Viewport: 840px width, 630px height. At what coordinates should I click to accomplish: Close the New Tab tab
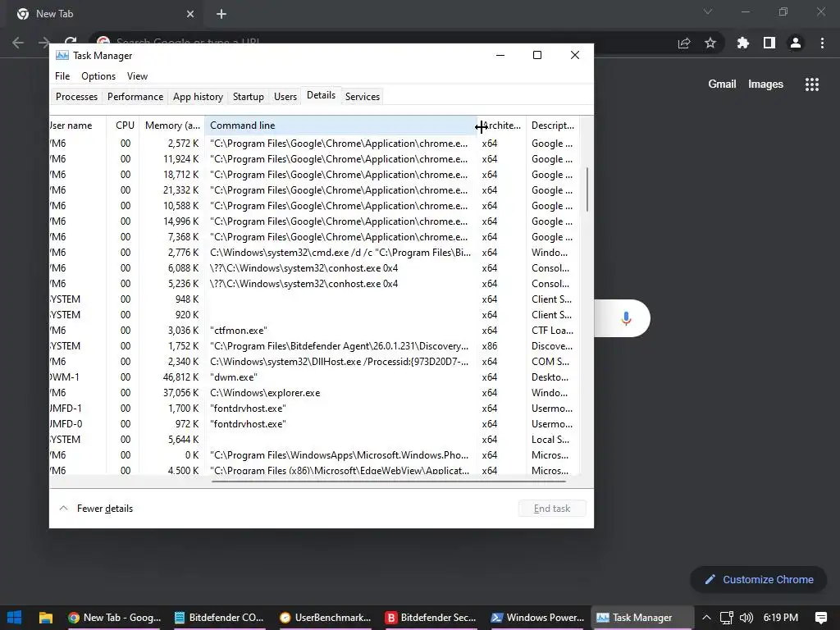[190, 14]
